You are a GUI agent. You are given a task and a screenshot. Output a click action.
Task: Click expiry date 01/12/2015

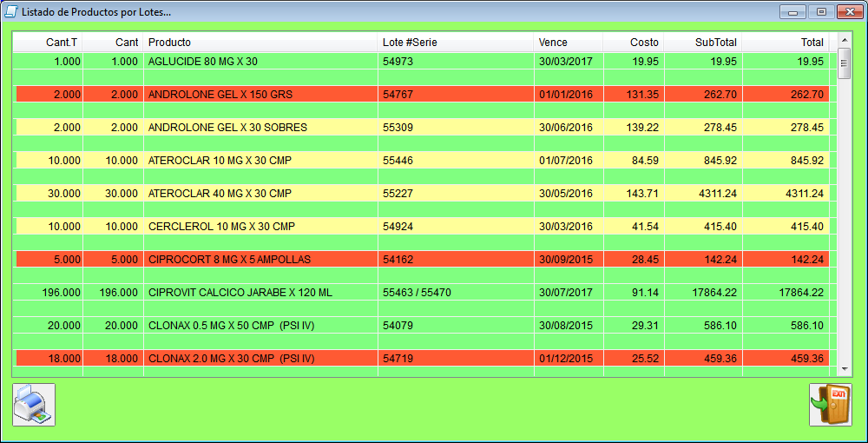566,358
